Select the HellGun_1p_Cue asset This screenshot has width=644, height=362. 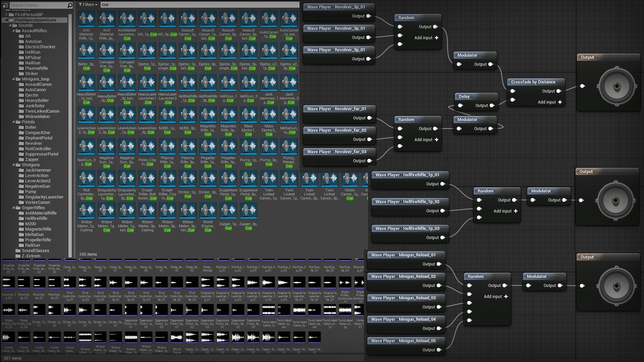point(228,89)
